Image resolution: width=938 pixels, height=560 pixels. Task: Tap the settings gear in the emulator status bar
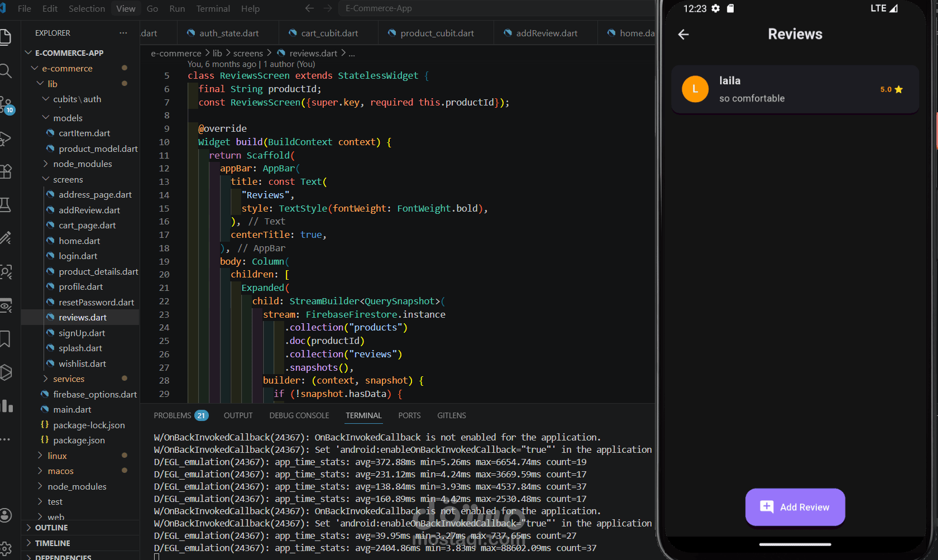coord(715,8)
